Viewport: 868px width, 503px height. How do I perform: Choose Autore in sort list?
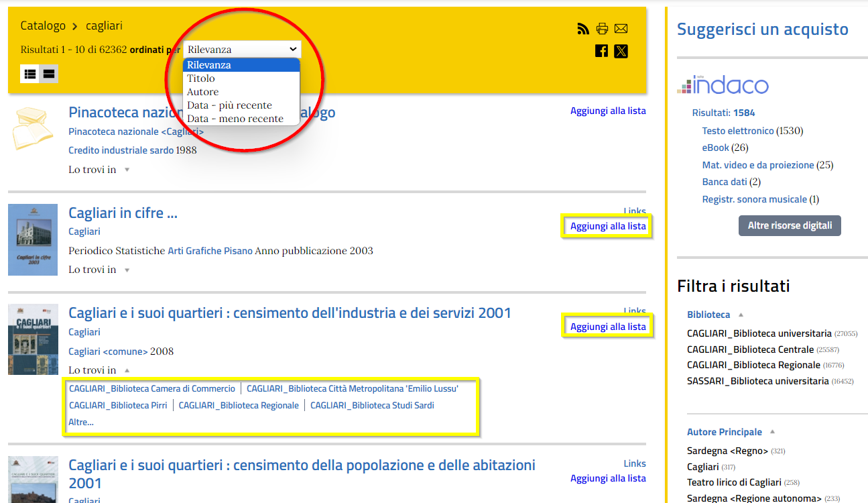[x=202, y=92]
